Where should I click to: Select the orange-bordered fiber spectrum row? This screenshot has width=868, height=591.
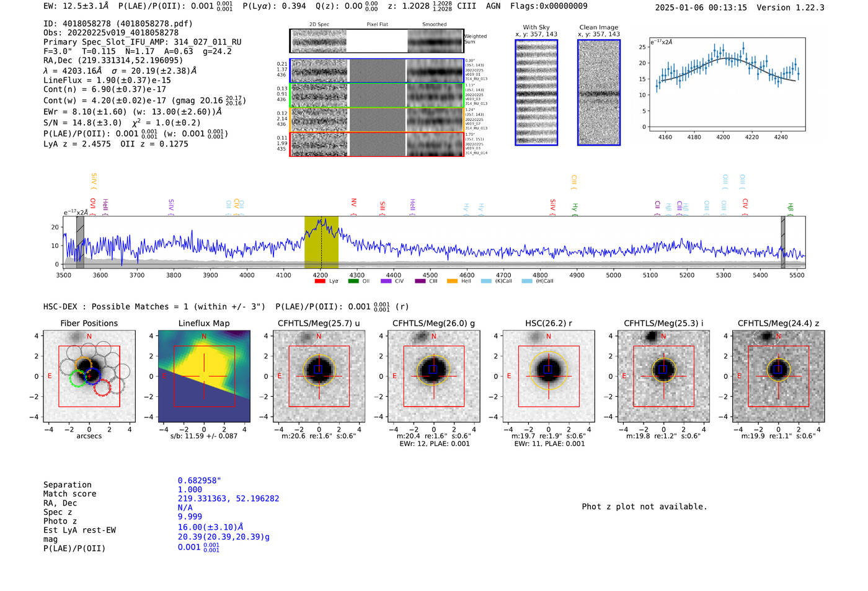(x=377, y=120)
